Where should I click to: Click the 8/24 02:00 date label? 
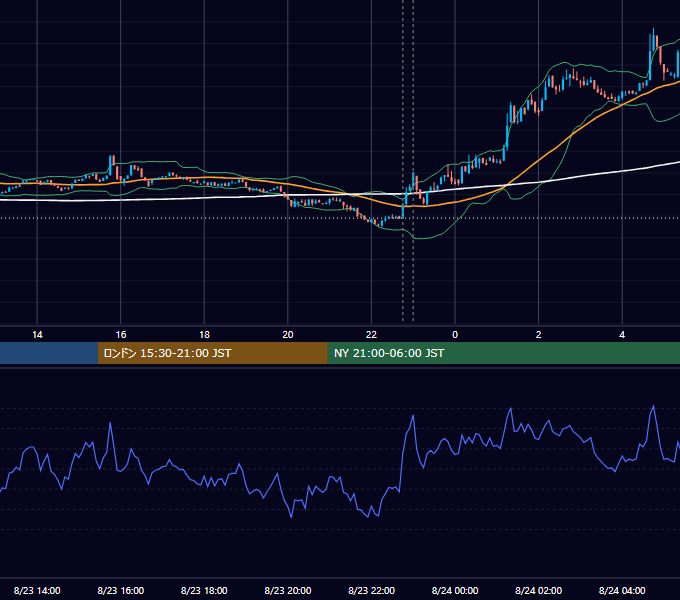tap(539, 590)
